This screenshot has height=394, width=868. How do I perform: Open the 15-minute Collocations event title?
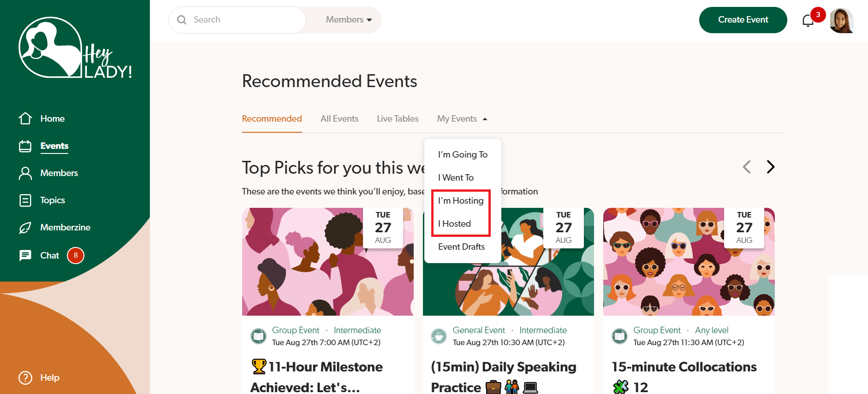(x=684, y=367)
